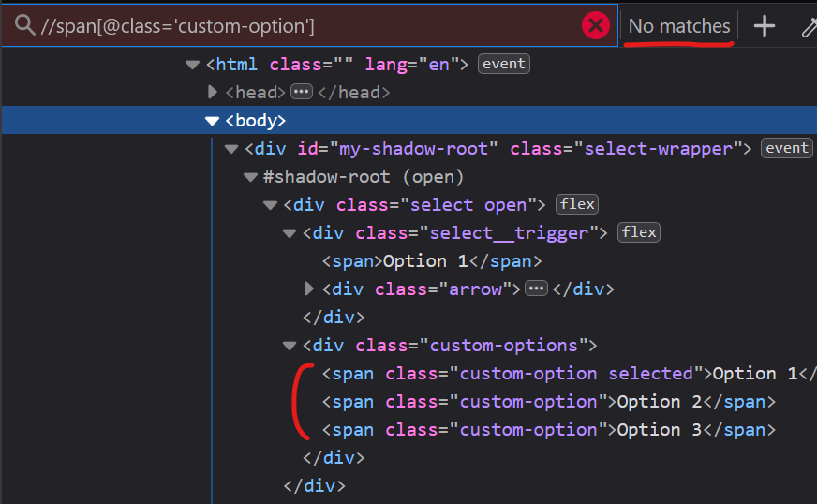Screen dimensions: 817x504
Task: Select the "custom-option selected" span row
Action: (x=562, y=374)
